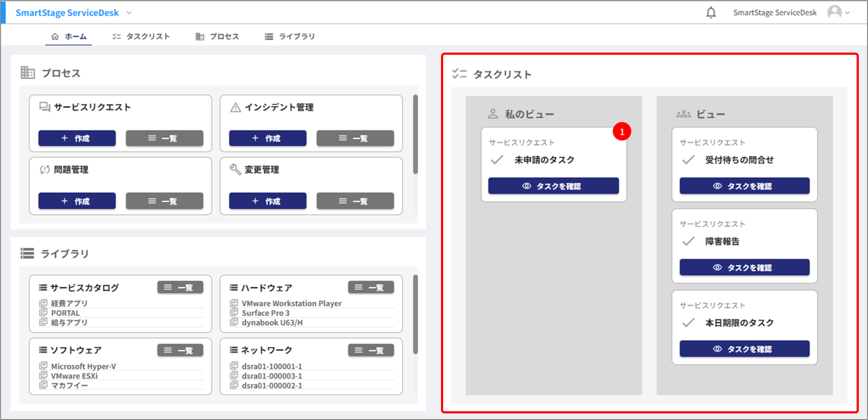Switch to the タスクリスト tab

click(x=141, y=36)
